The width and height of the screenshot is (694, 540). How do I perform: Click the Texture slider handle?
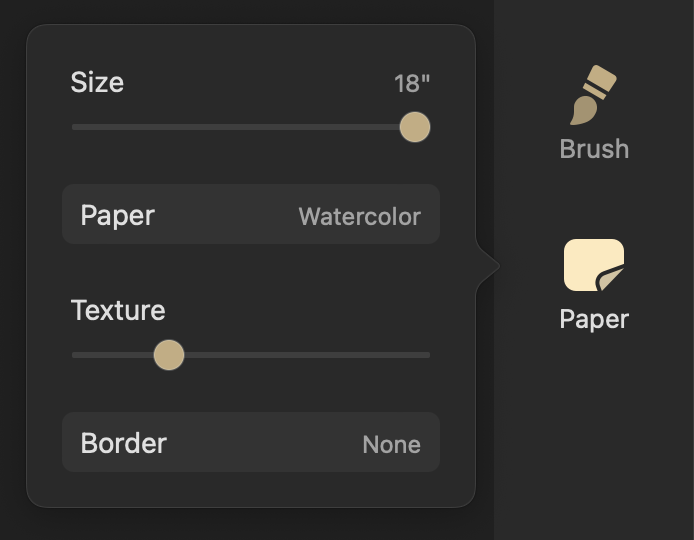pos(169,355)
